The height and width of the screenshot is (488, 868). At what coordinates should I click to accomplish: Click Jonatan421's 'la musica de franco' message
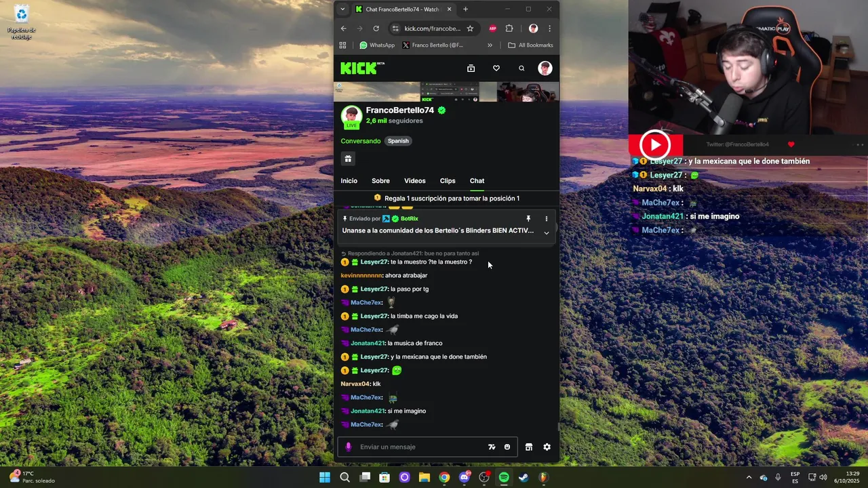click(x=415, y=344)
